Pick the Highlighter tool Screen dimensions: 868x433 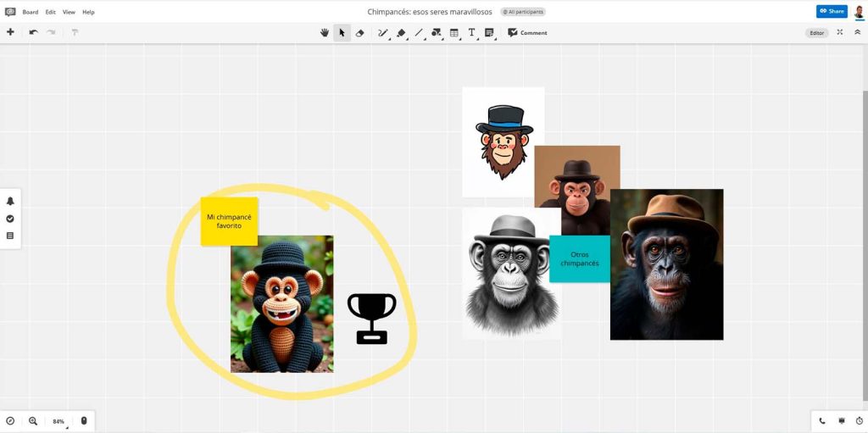coord(401,33)
